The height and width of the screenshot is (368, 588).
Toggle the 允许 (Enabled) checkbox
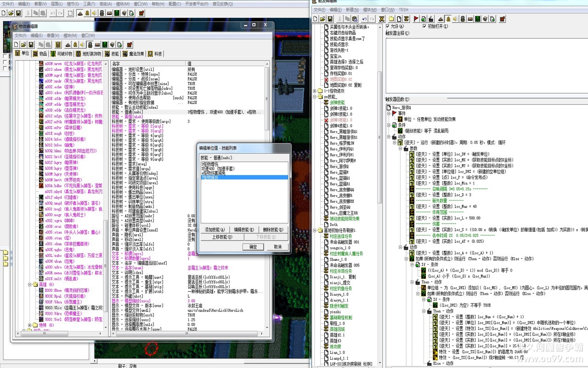[388, 26]
